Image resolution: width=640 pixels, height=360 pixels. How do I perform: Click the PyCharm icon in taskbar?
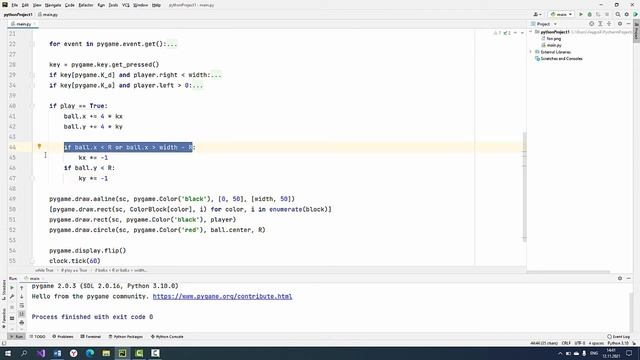pyautogui.click(x=122, y=353)
